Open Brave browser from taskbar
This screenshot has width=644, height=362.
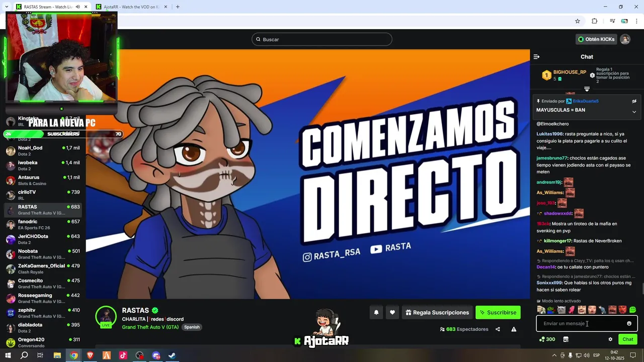(x=90, y=355)
